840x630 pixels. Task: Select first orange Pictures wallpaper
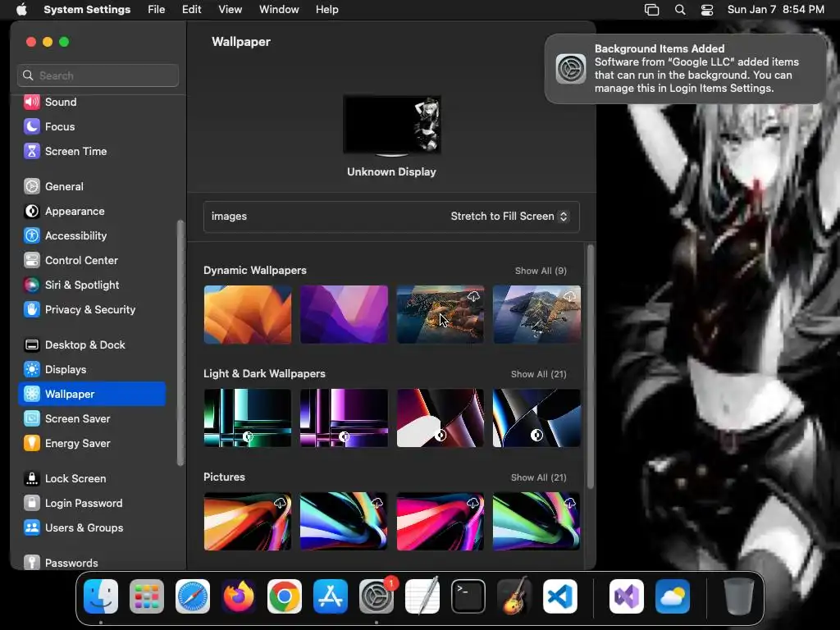(x=248, y=521)
